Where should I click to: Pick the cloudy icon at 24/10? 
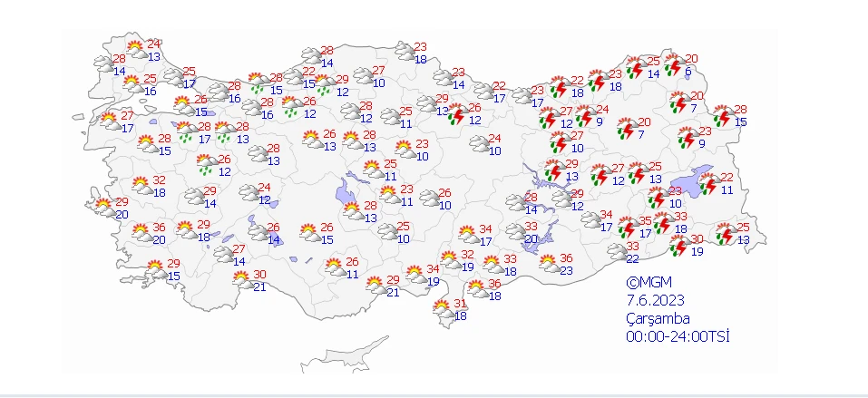(x=479, y=144)
